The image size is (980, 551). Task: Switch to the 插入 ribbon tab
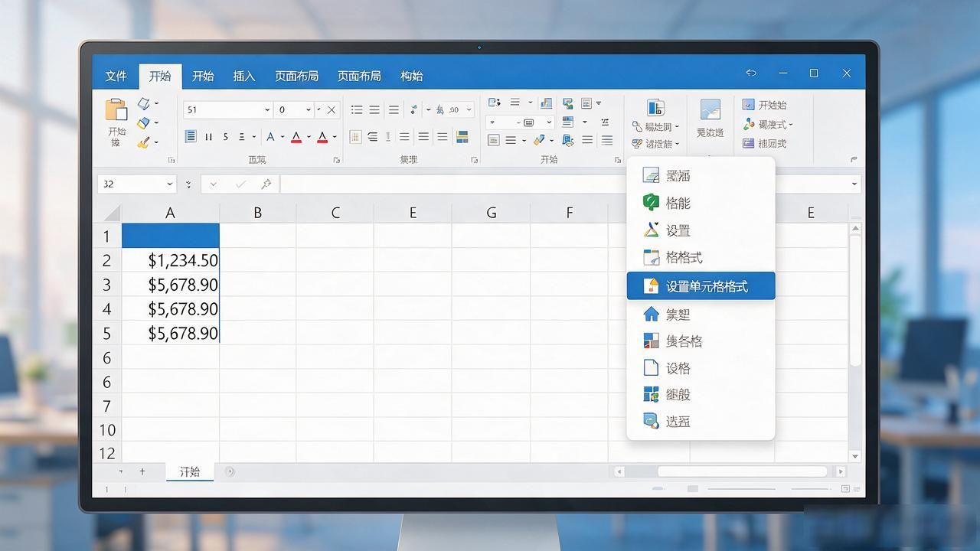[243, 76]
